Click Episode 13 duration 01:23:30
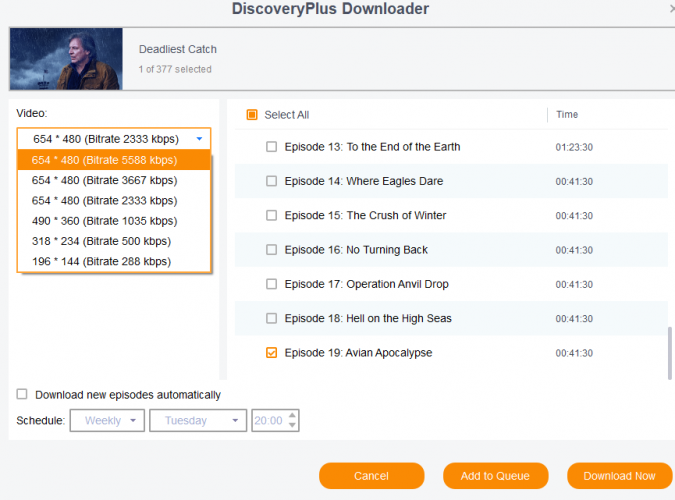Viewport: 675px width, 500px height. [x=574, y=147]
